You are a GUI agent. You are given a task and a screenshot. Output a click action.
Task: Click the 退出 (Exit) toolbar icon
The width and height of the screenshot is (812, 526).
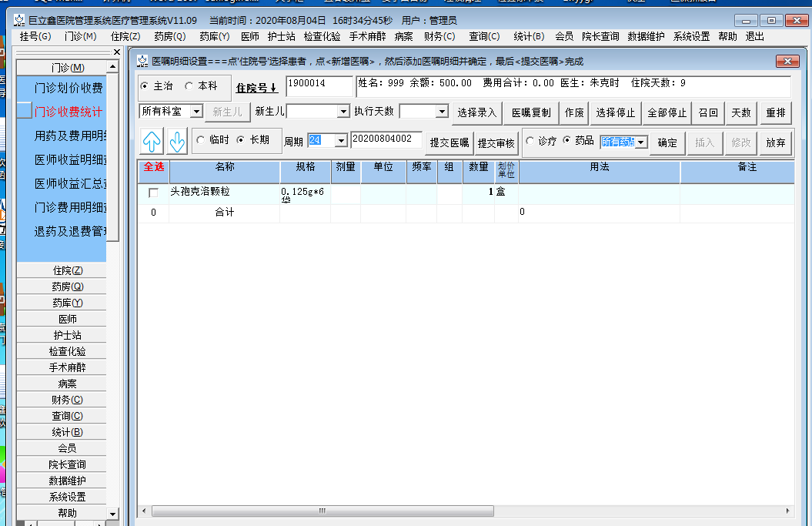point(753,35)
